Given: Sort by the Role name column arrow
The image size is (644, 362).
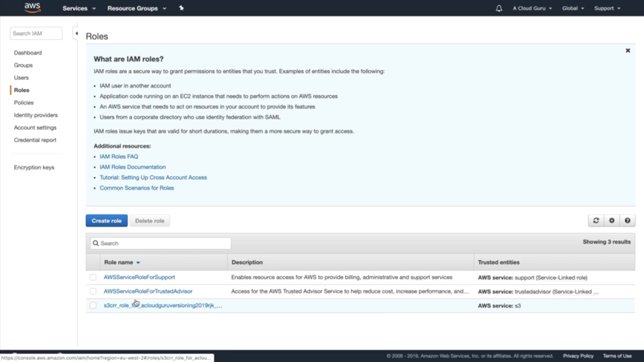Looking at the screenshot, I should [x=138, y=263].
